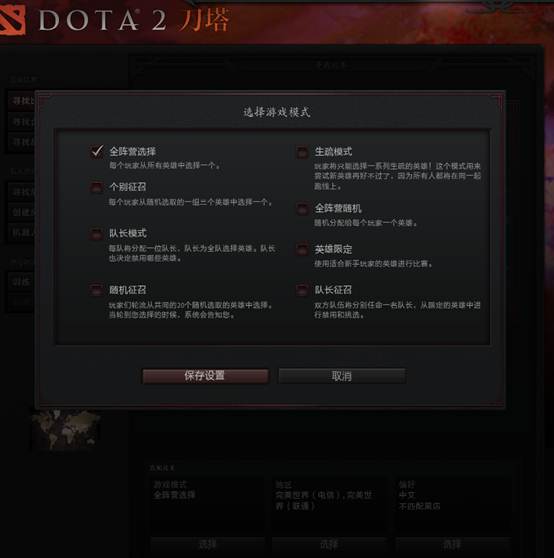Image resolution: width=554 pixels, height=558 pixels.
Task: Enable the 英雄限定 checkbox
Action: [302, 249]
